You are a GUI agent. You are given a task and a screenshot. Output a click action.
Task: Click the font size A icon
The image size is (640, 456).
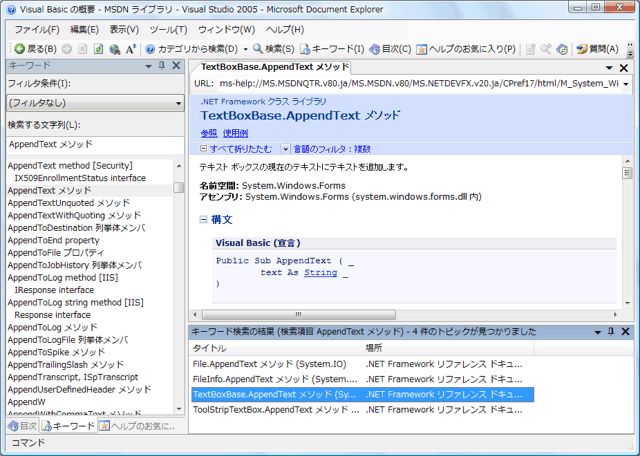click(x=131, y=49)
